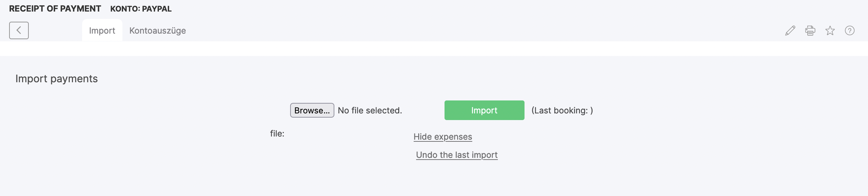Viewport: 868px width, 196px height.
Task: Click the Undo the last import link
Action: coord(457,155)
